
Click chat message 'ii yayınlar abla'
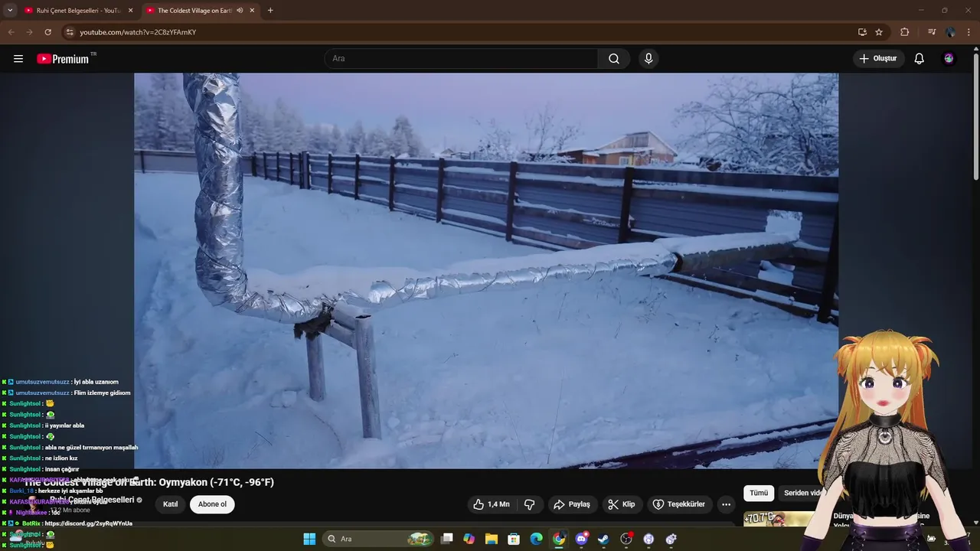point(64,425)
